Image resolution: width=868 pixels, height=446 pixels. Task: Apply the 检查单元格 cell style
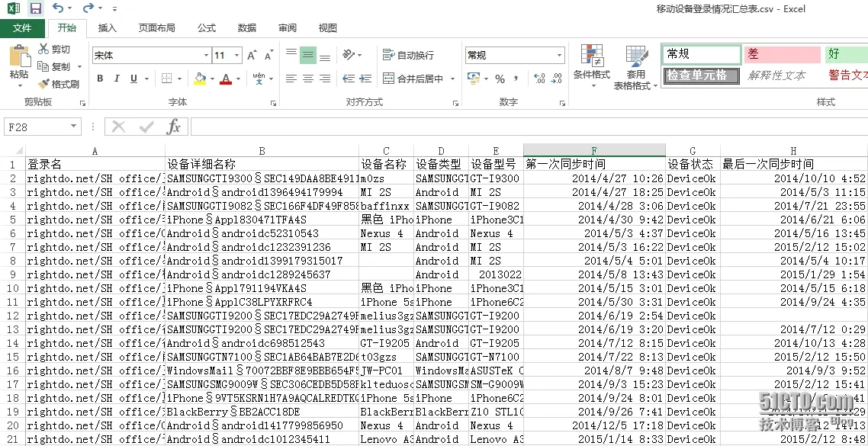(702, 75)
